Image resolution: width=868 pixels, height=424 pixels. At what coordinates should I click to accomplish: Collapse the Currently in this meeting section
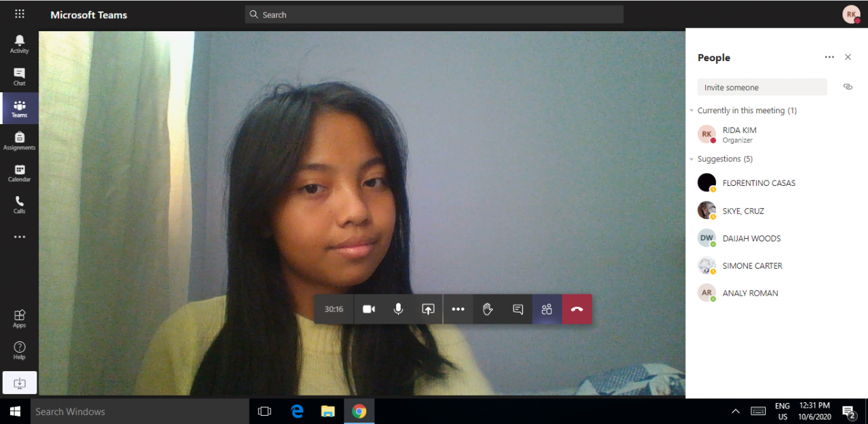(x=692, y=111)
